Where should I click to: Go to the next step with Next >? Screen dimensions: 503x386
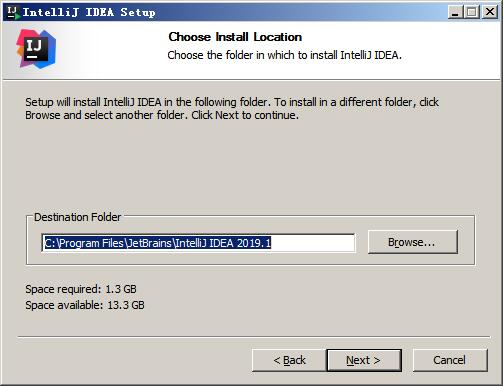[x=364, y=360]
